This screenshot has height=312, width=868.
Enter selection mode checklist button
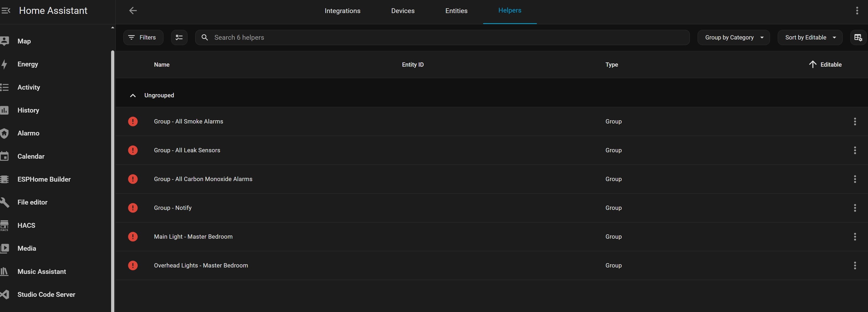pos(179,37)
